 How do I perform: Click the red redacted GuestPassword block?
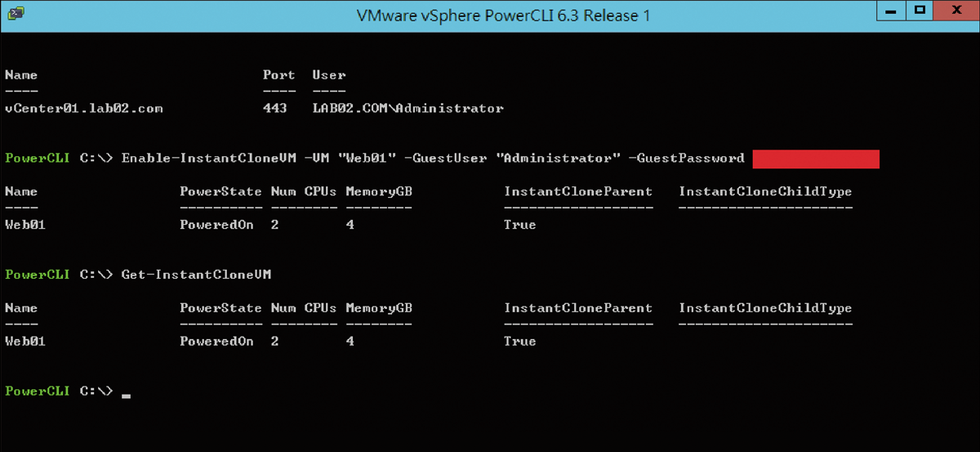pos(816,159)
